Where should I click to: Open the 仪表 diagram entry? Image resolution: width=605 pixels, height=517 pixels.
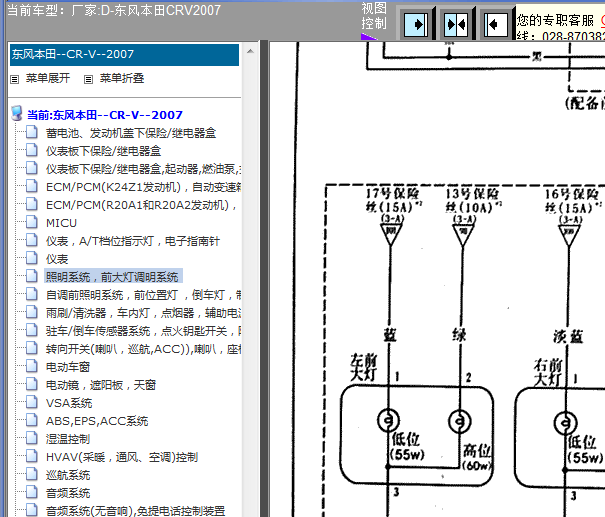coord(57,259)
